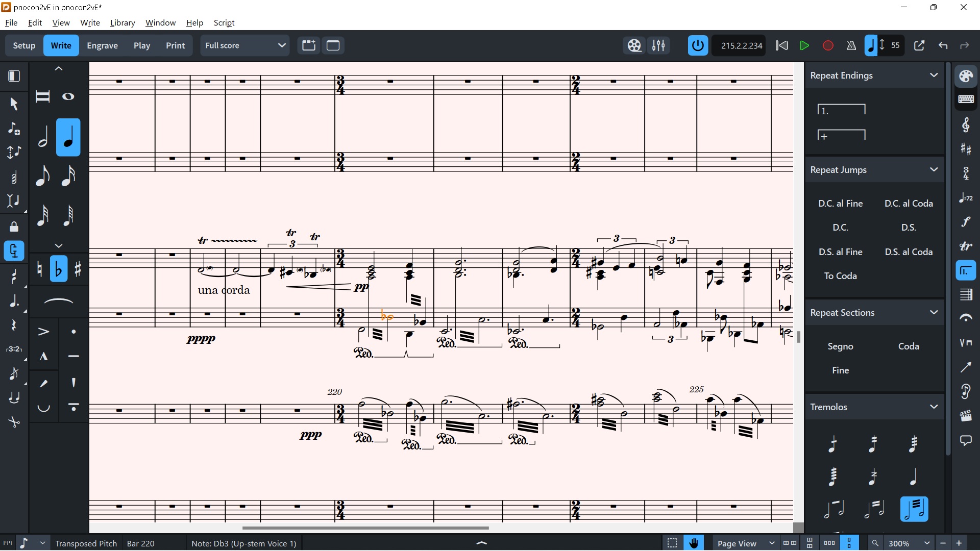Select the eighth note duration

click(43, 176)
